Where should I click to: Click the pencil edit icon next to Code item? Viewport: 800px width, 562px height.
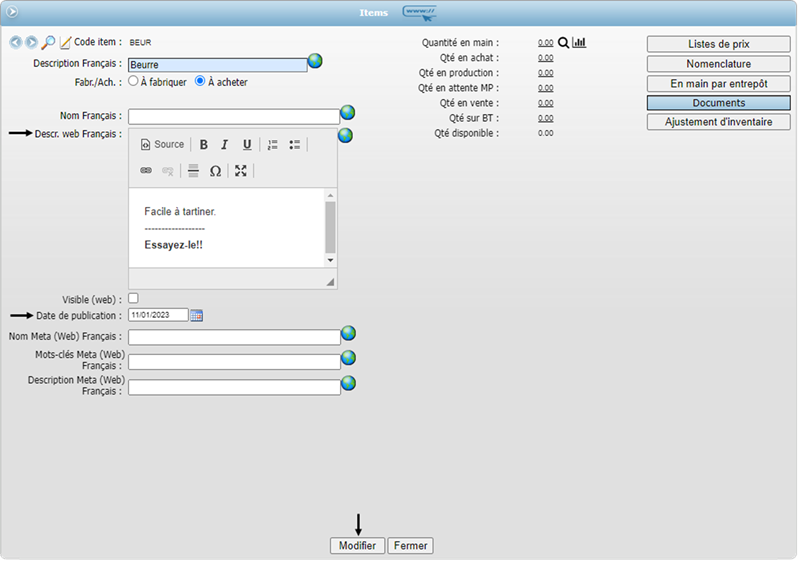(x=66, y=43)
